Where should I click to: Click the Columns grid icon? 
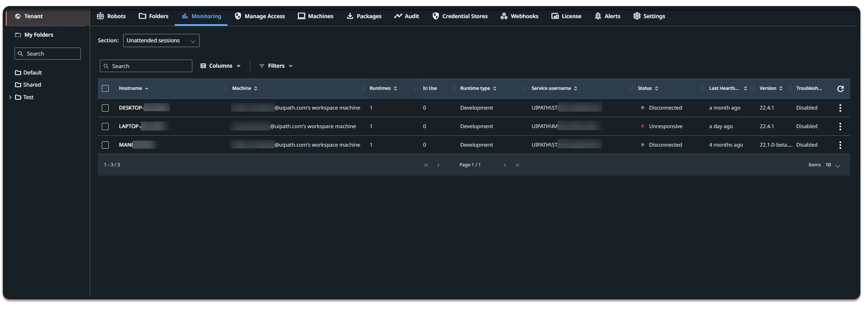pos(203,66)
